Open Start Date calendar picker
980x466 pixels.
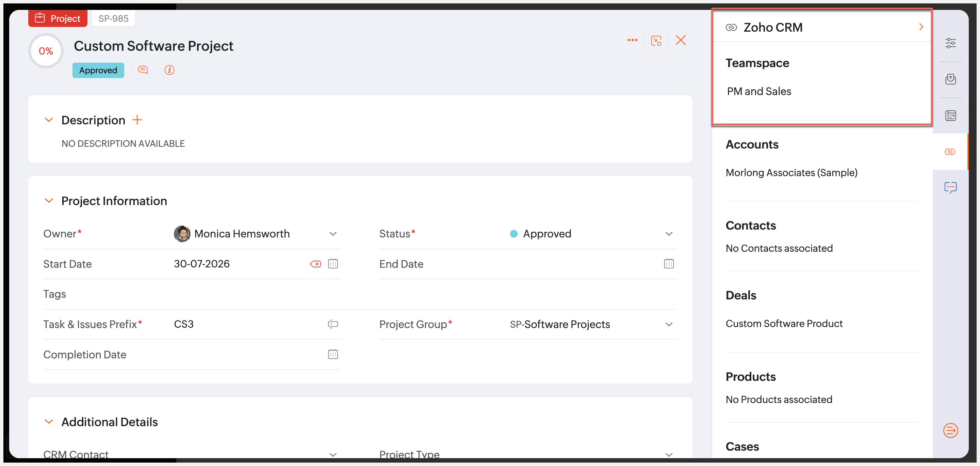(333, 263)
